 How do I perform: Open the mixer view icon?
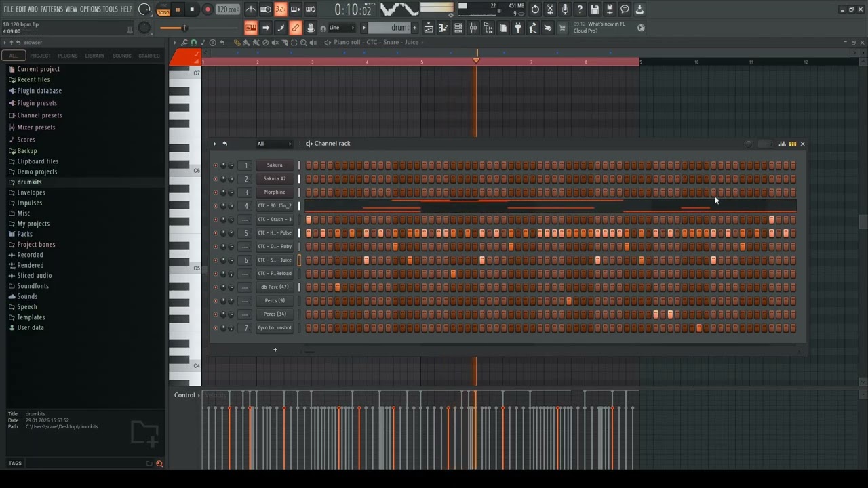[473, 28]
